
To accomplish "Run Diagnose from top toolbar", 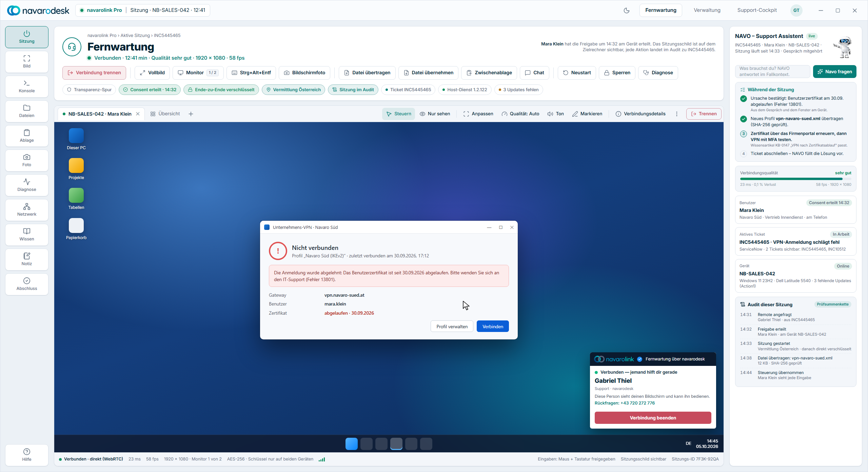I will (x=658, y=73).
